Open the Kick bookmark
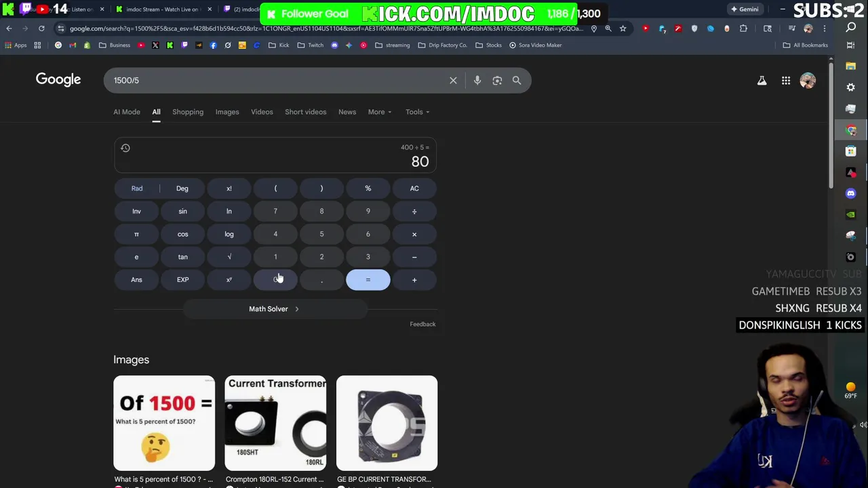Viewport: 868px width, 488px height. [x=279, y=45]
